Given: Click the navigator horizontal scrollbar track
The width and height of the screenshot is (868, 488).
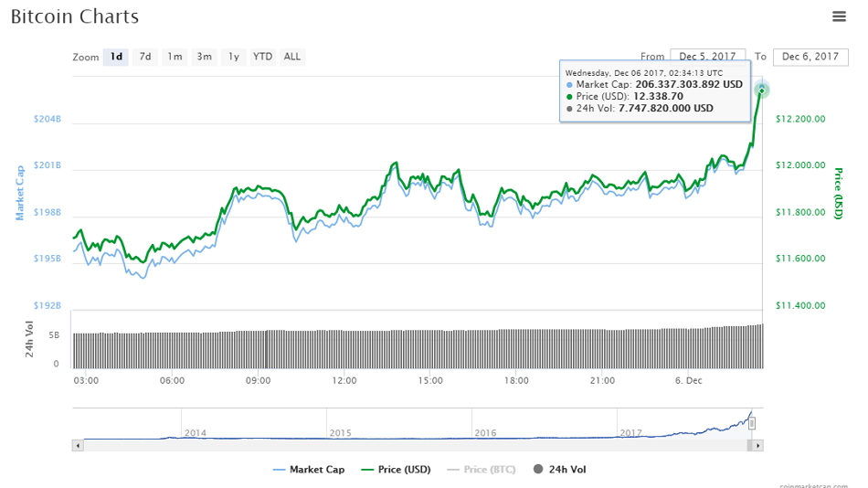Looking at the screenshot, I should click(x=415, y=445).
